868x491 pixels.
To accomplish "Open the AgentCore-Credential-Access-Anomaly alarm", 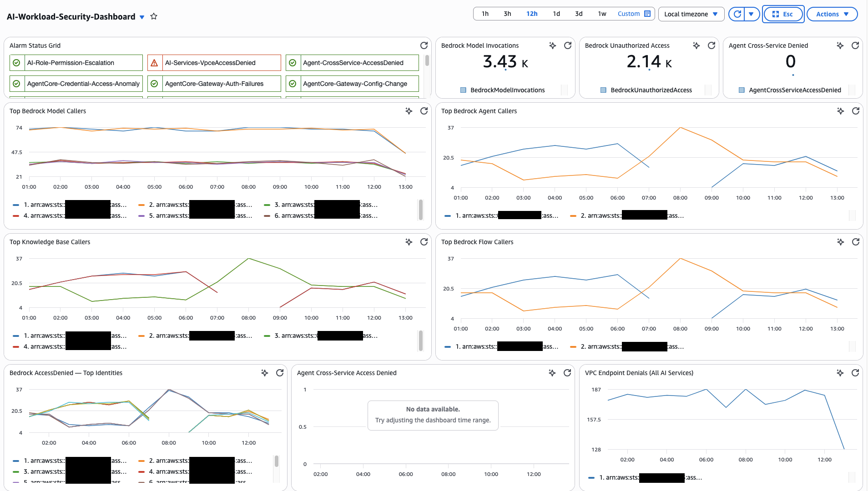I will coord(76,84).
